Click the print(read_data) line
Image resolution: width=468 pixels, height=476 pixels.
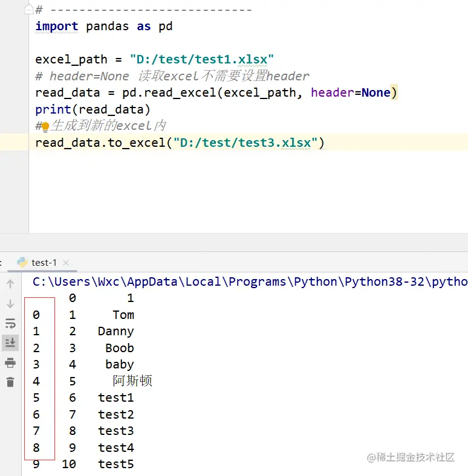click(x=93, y=109)
